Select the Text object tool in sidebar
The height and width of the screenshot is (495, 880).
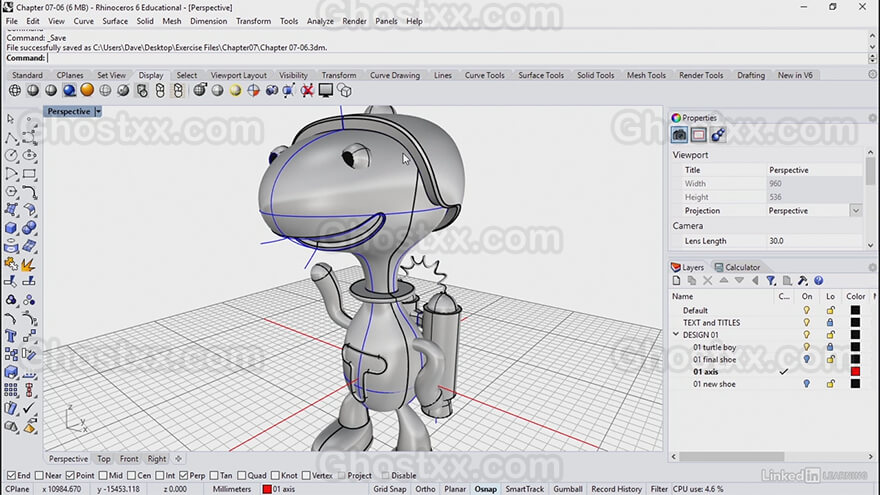click(11, 336)
